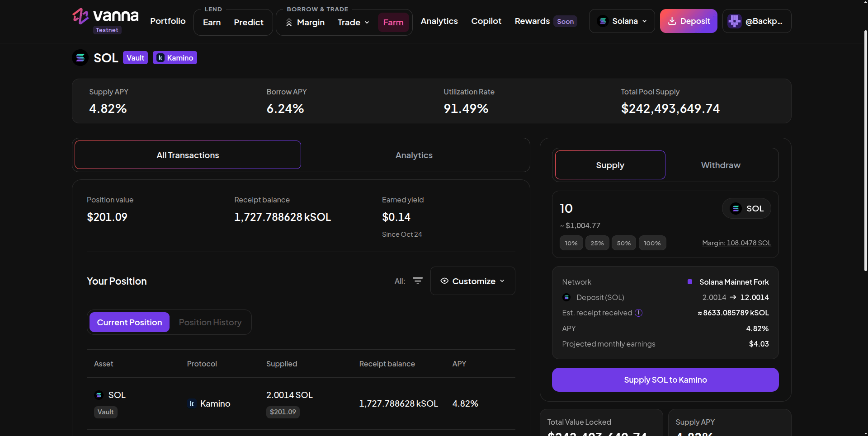Open Analytics in top navigation

click(439, 21)
